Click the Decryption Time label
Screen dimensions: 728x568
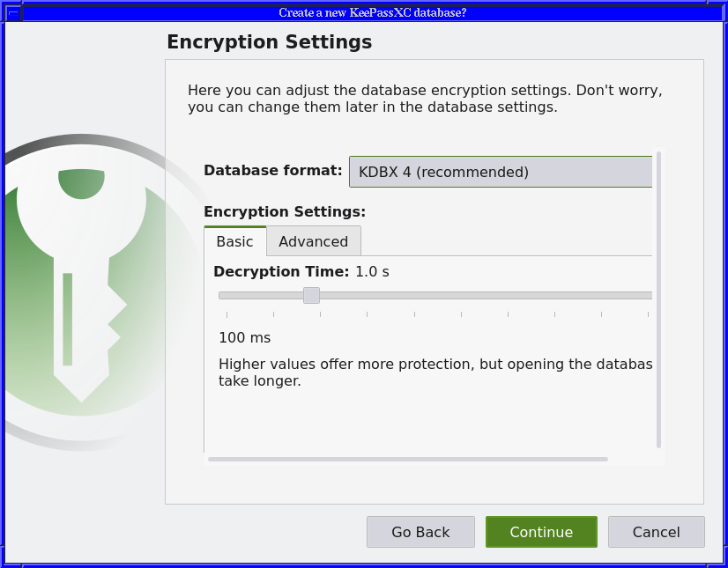[x=281, y=271]
